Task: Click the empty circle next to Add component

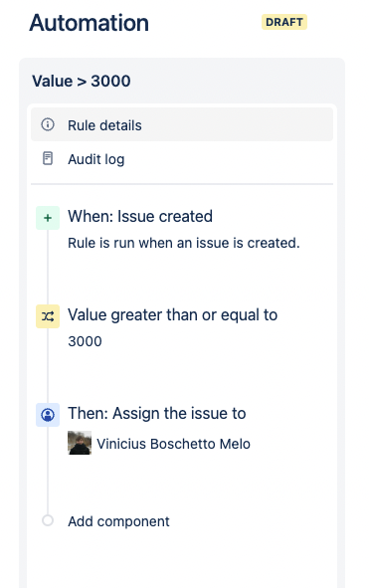Action: pyautogui.click(x=48, y=520)
